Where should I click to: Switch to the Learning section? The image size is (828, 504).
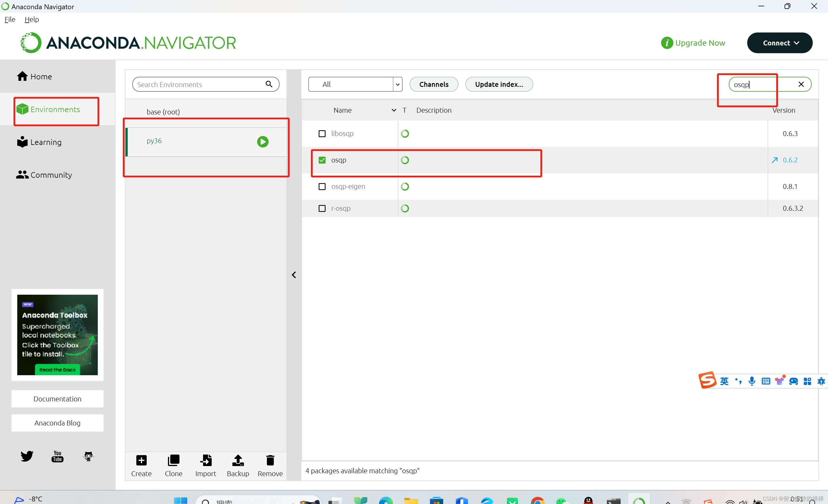39,142
